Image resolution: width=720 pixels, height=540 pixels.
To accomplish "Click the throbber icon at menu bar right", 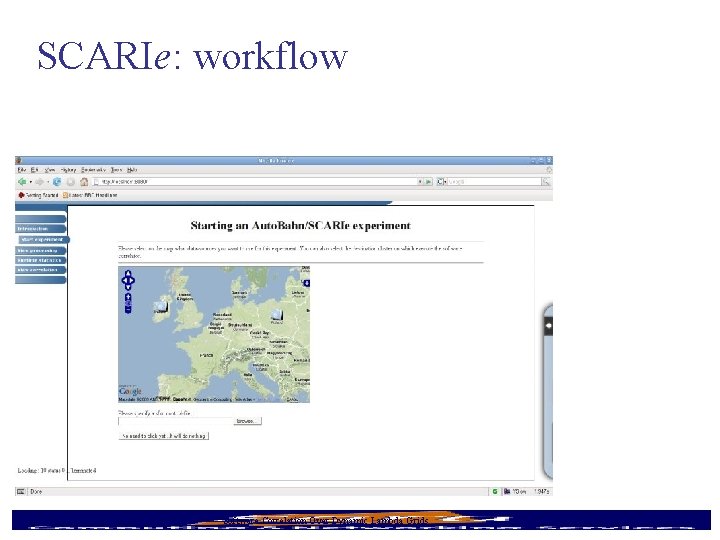I will [548, 170].
